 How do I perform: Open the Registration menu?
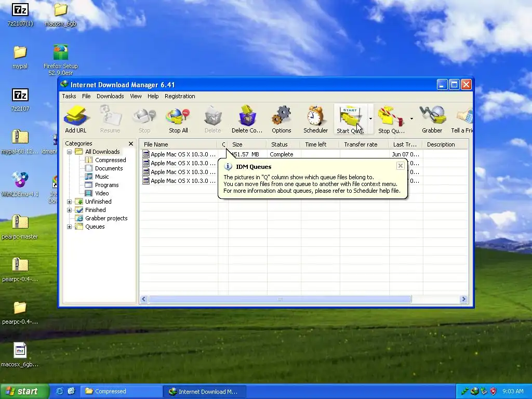coord(180,96)
